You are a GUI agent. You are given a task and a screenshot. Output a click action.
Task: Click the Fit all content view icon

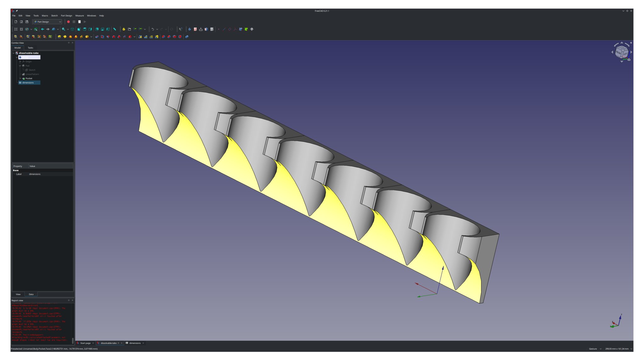[x=16, y=29]
